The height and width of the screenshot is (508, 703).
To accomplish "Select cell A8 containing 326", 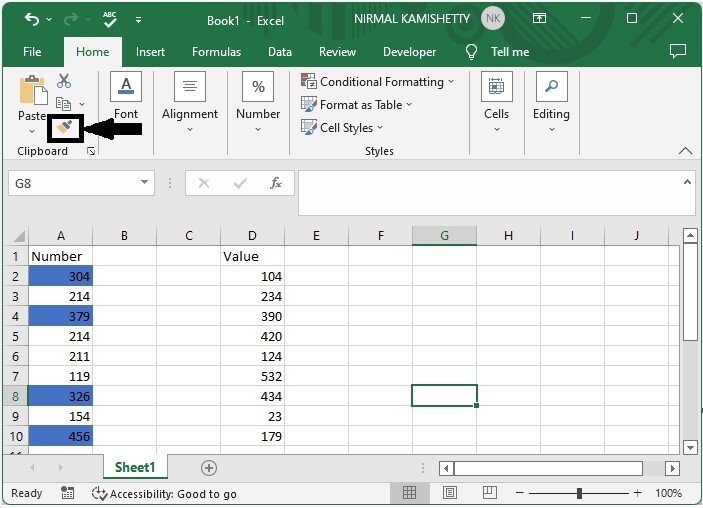I will [x=61, y=397].
